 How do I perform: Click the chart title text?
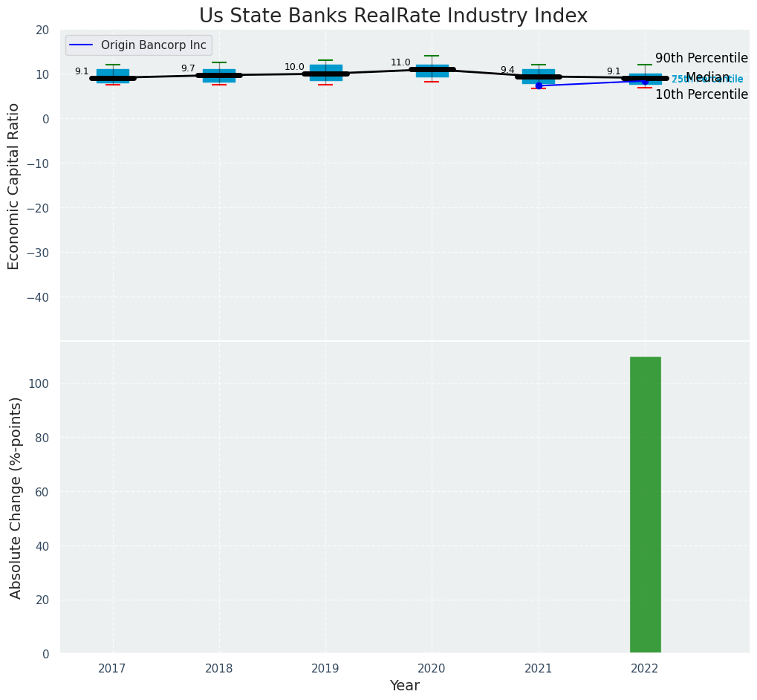[x=393, y=16]
